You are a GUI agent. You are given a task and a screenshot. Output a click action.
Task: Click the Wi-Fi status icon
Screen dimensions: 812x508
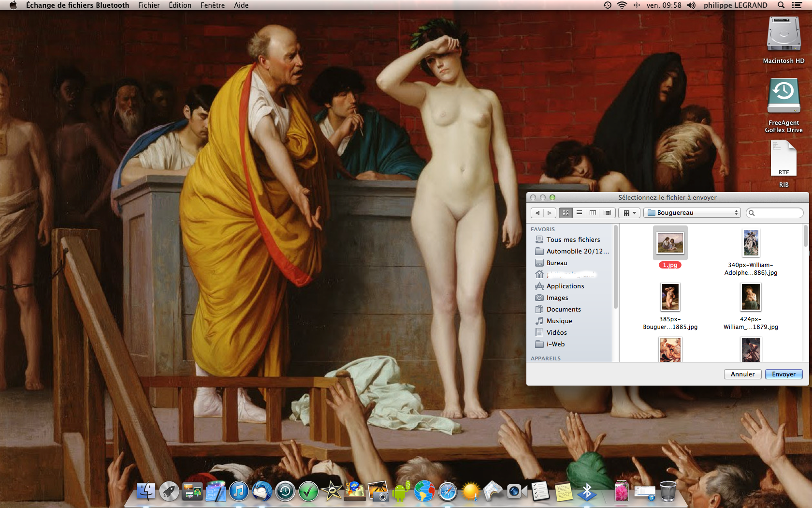point(622,5)
